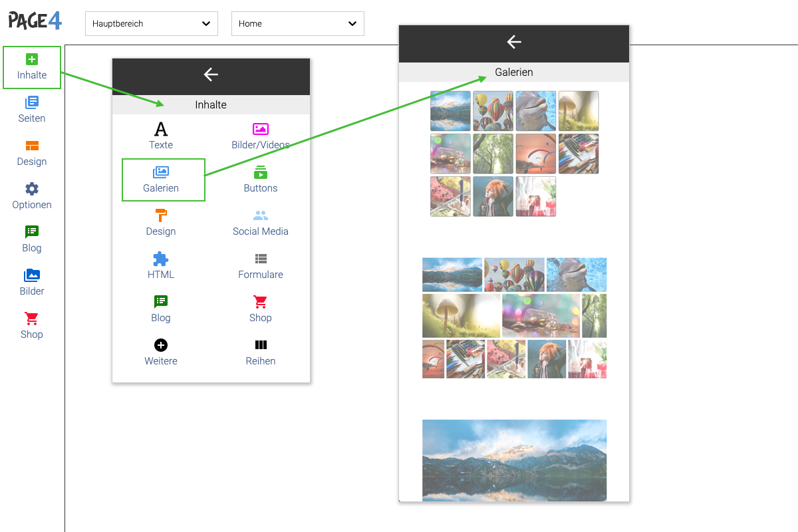Image resolution: width=798 pixels, height=532 pixels.
Task: Choose HTML puzzle piece in Inhalte panel
Action: click(x=161, y=266)
